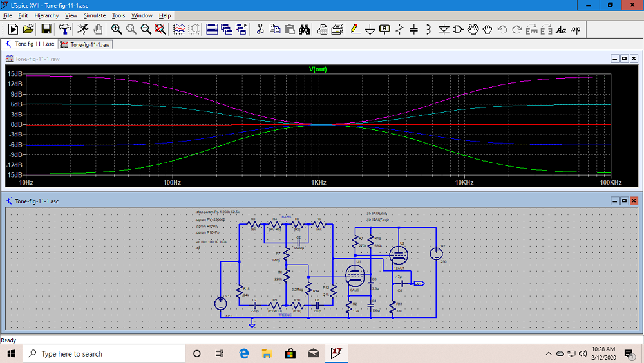The image size is (644, 363).
Task: Click the Zoom In magnifier
Action: click(117, 29)
